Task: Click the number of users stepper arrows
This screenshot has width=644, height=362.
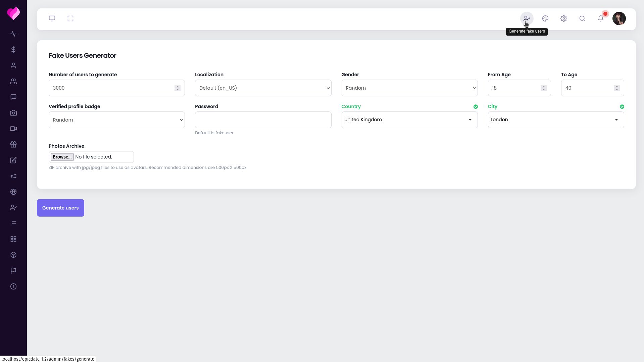Action: click(x=178, y=88)
